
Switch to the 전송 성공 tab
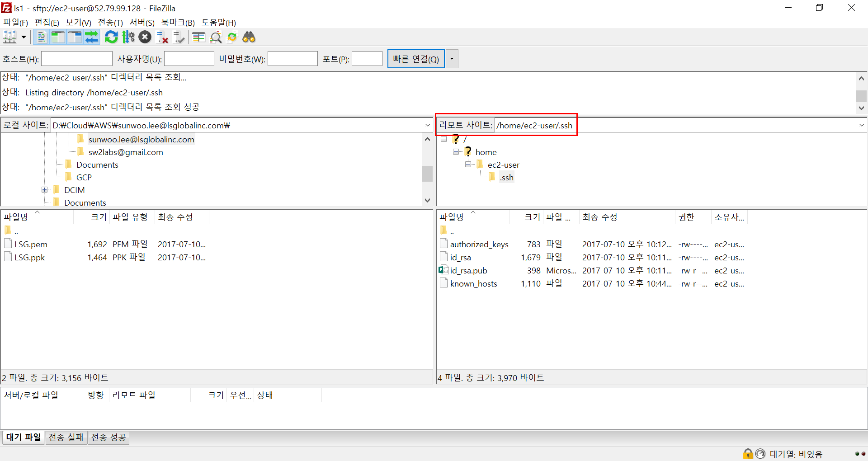pos(108,437)
